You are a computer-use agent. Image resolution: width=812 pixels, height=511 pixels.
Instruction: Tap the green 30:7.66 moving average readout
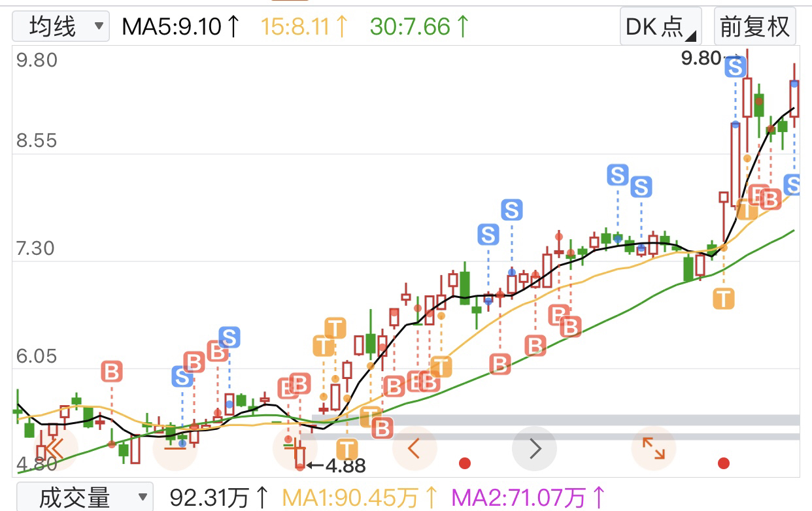point(420,27)
